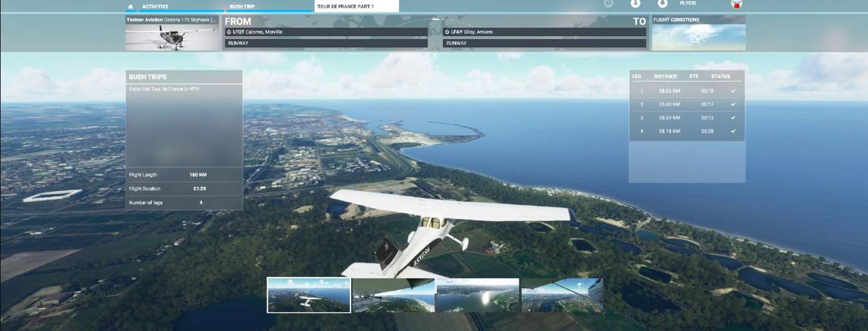Select the second screenshot thumbnail showing the coastline

click(x=393, y=295)
